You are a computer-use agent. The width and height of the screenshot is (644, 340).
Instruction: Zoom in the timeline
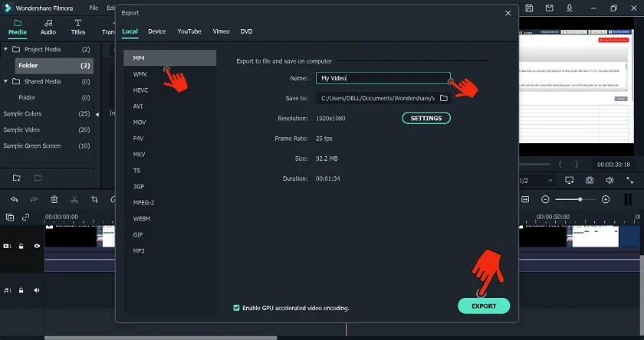click(606, 199)
